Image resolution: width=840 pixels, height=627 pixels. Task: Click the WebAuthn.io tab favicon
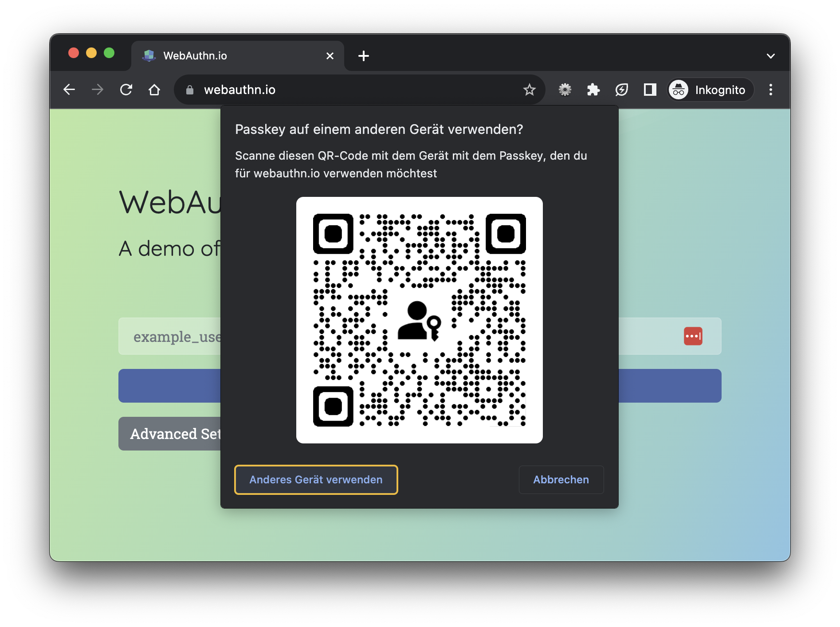pos(149,56)
